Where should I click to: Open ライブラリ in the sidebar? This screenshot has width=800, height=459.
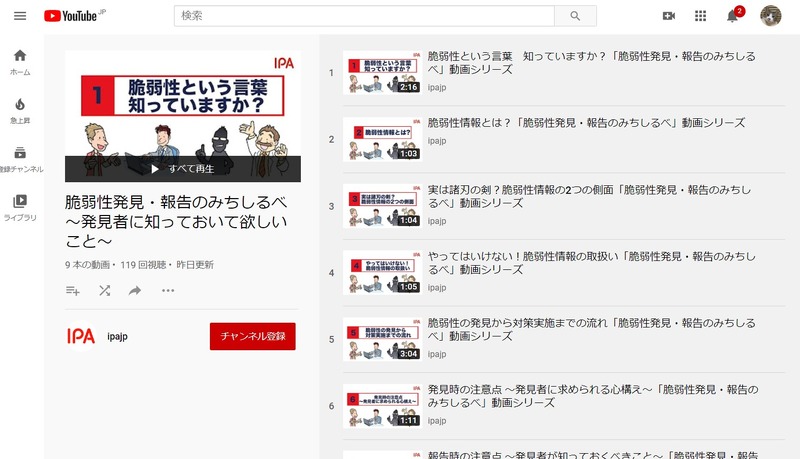coord(20,207)
